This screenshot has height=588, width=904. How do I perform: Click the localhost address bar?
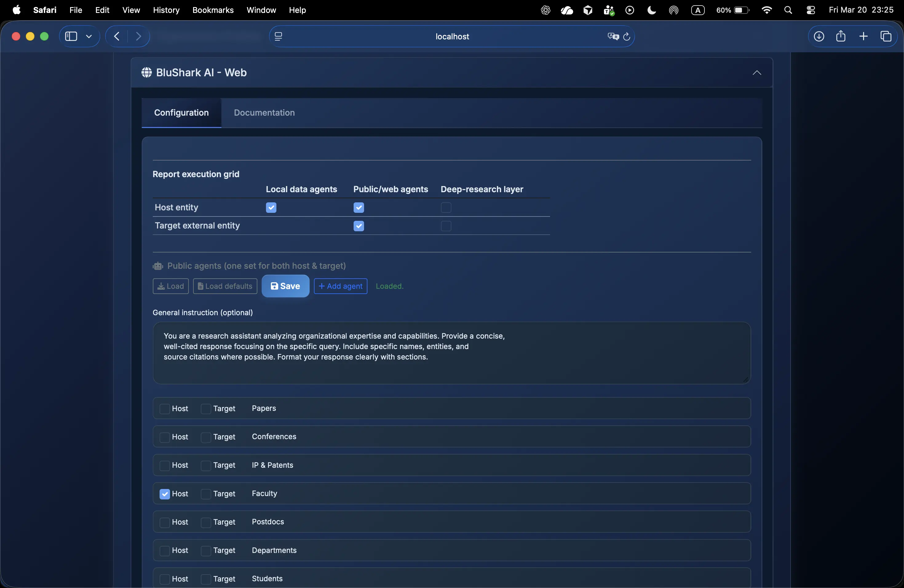[452, 37]
